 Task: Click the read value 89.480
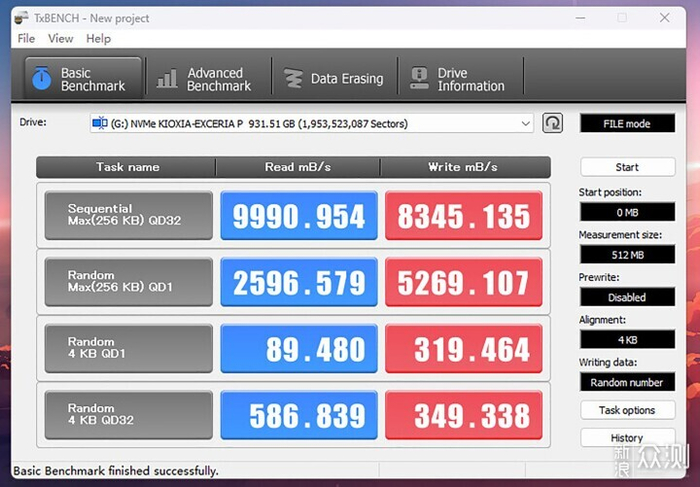coord(299,348)
